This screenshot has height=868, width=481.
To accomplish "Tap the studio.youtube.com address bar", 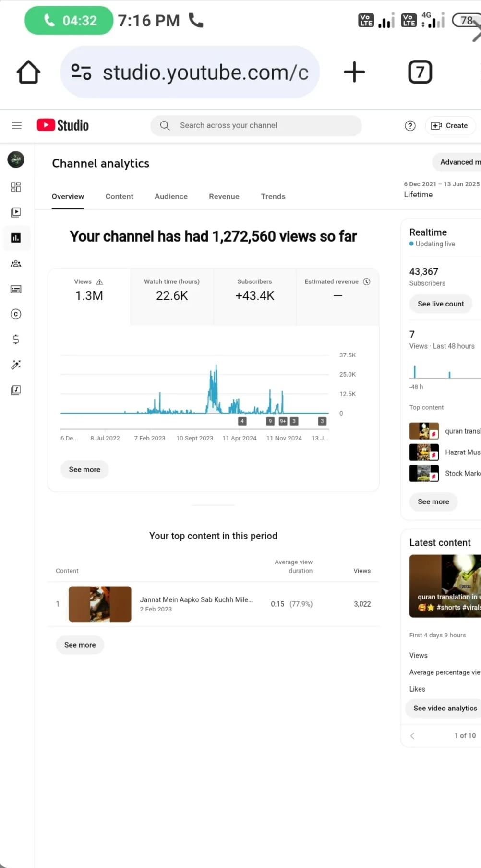I will coord(190,72).
